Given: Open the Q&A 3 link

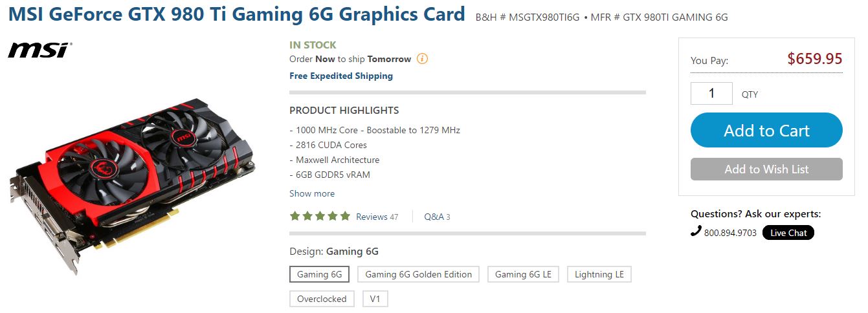Looking at the screenshot, I should tap(437, 217).
